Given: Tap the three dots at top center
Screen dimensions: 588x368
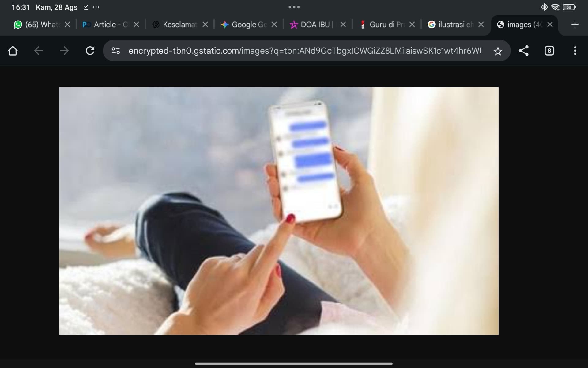Looking at the screenshot, I should point(294,7).
